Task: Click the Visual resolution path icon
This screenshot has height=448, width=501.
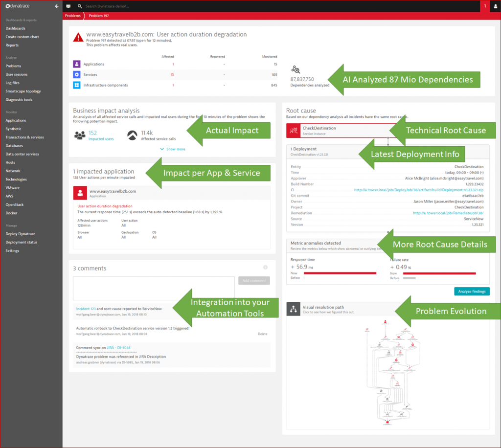Action: pyautogui.click(x=294, y=309)
